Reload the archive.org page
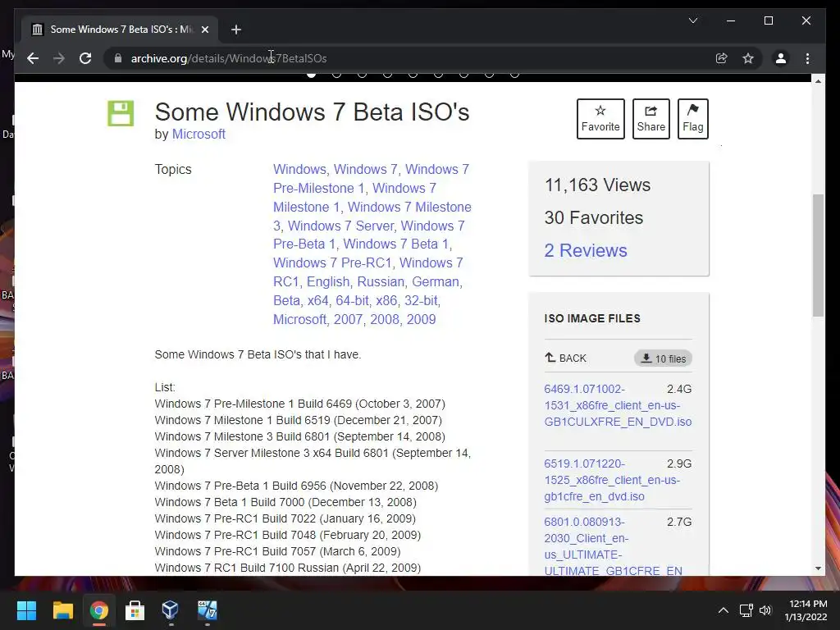 coord(85,58)
